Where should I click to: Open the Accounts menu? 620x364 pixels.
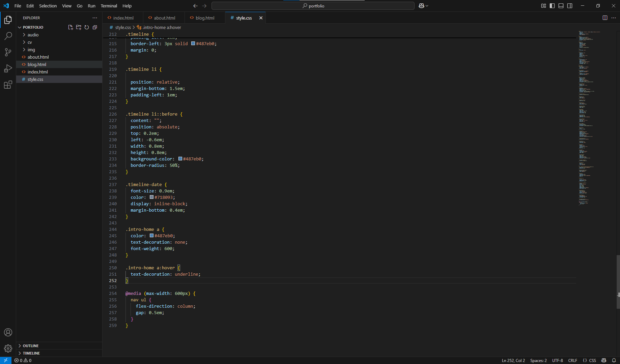click(8, 332)
